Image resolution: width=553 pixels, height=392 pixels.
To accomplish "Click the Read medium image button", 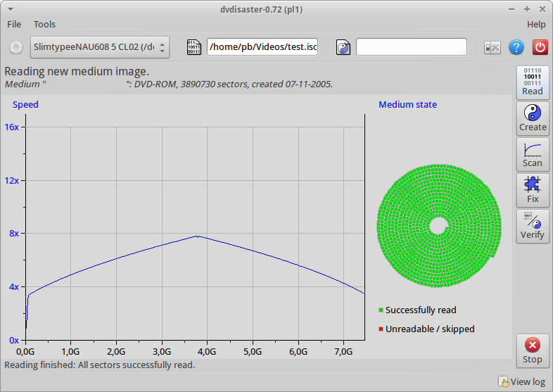I will pyautogui.click(x=532, y=82).
